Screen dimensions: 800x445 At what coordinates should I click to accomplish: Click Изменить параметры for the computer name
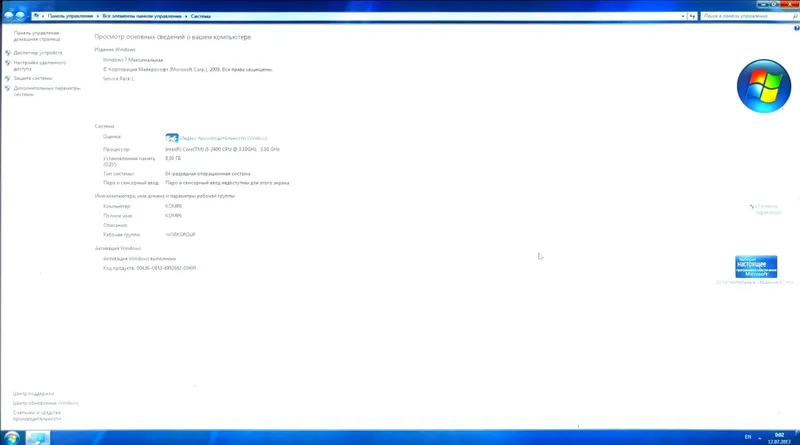765,209
